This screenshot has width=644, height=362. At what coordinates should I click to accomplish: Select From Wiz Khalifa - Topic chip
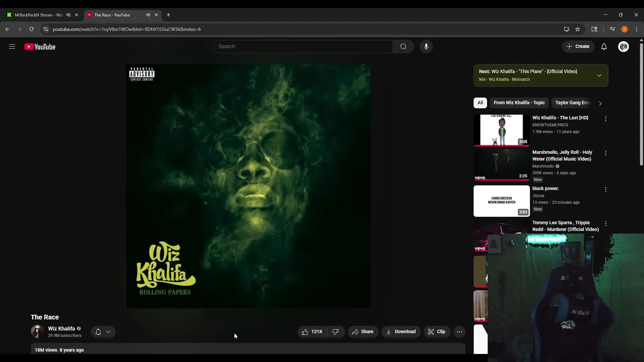519,103
